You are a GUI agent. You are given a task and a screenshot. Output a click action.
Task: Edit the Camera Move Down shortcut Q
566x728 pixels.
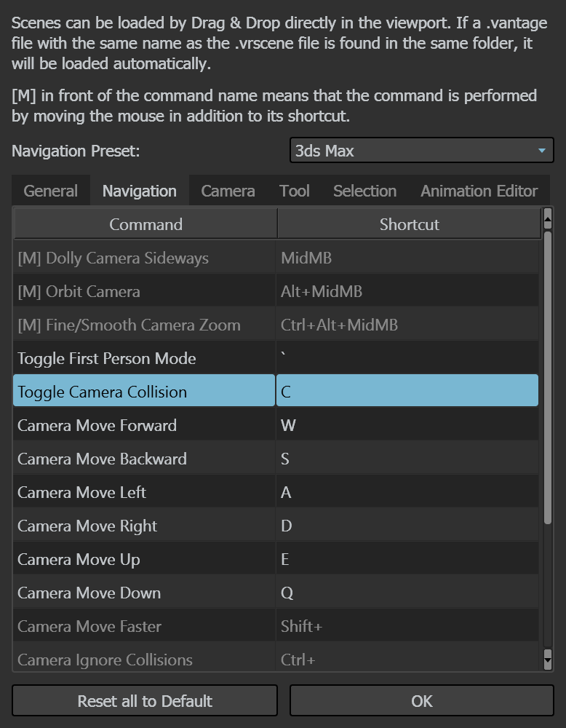coord(407,593)
